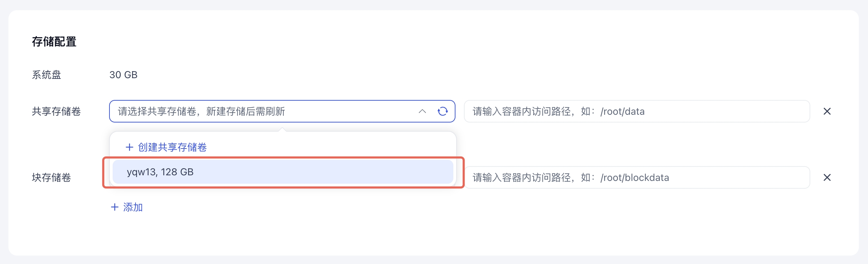
Task: Remove the 共享存储卷 row
Action: (x=827, y=111)
